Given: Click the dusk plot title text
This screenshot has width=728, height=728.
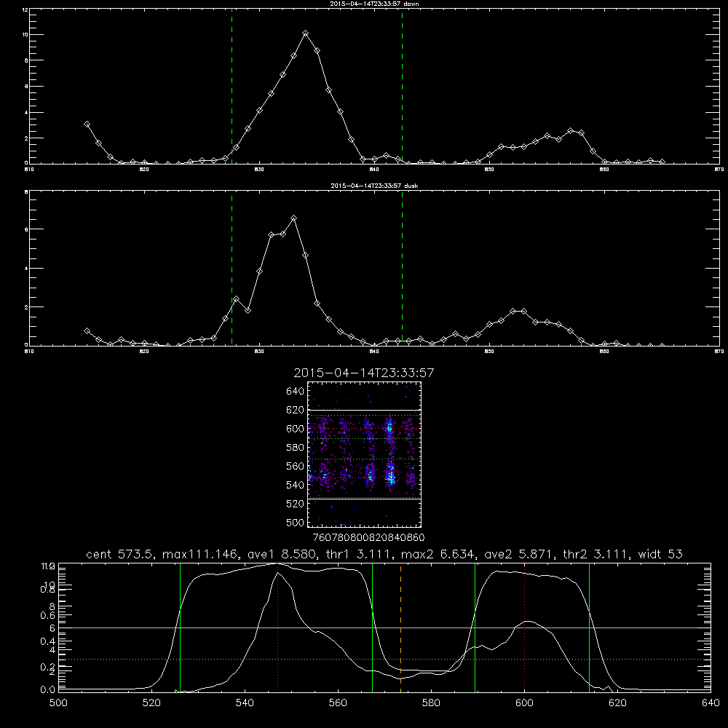Looking at the screenshot, I should pos(374,185).
